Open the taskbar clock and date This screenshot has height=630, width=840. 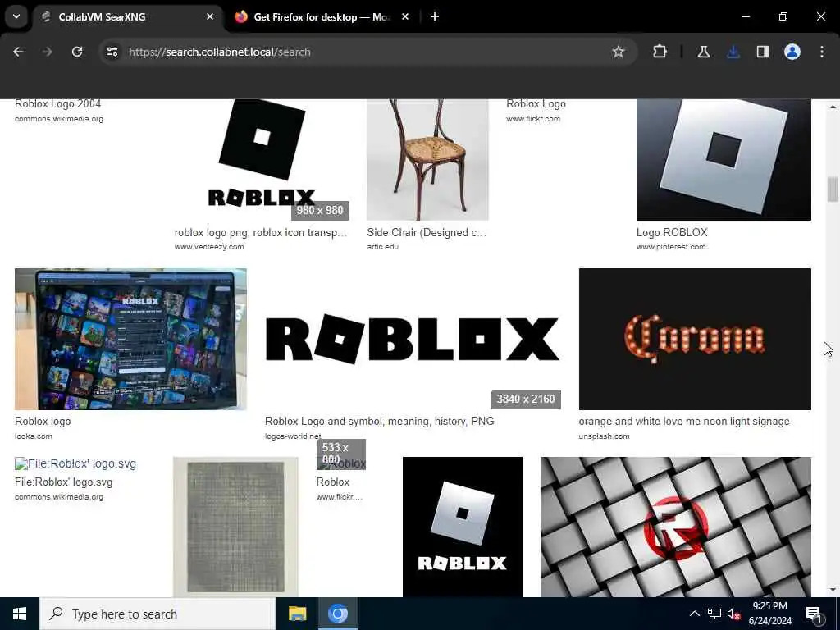click(770, 614)
